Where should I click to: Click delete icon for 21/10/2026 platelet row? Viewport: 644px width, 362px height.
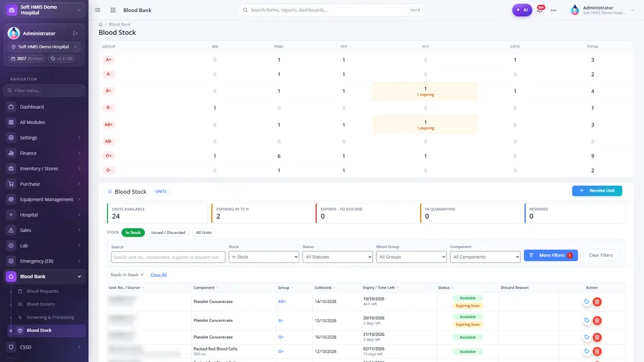click(597, 337)
